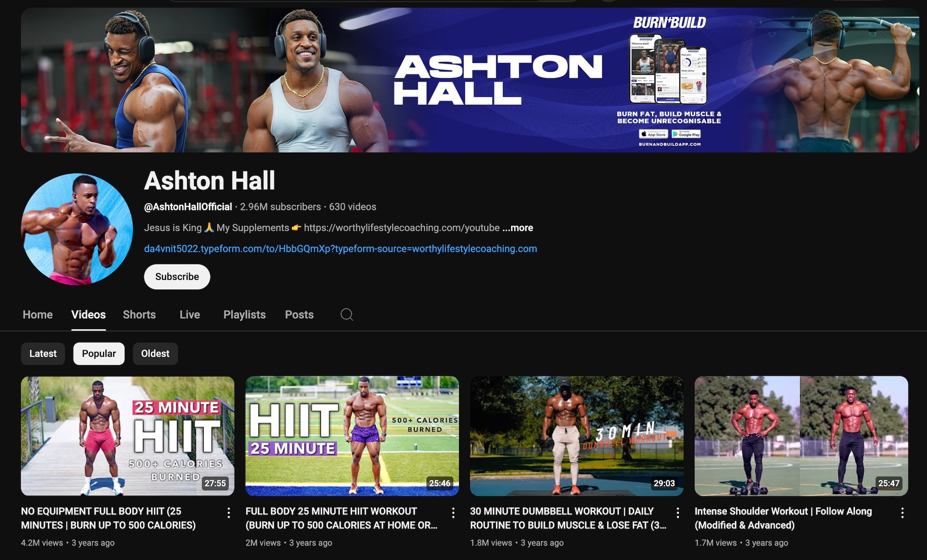This screenshot has width=927, height=560.
Task: Open more options for 30 MINUTE DUMBBELL video
Action: click(x=678, y=513)
